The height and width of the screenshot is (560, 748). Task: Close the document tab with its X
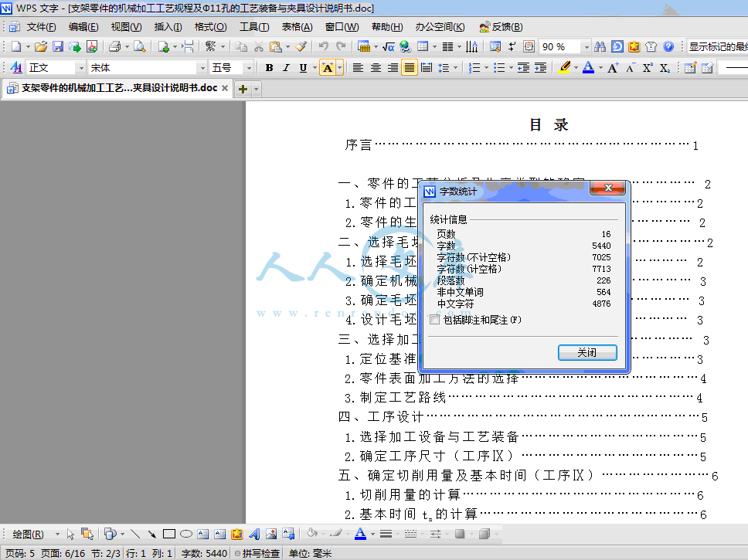225,88
